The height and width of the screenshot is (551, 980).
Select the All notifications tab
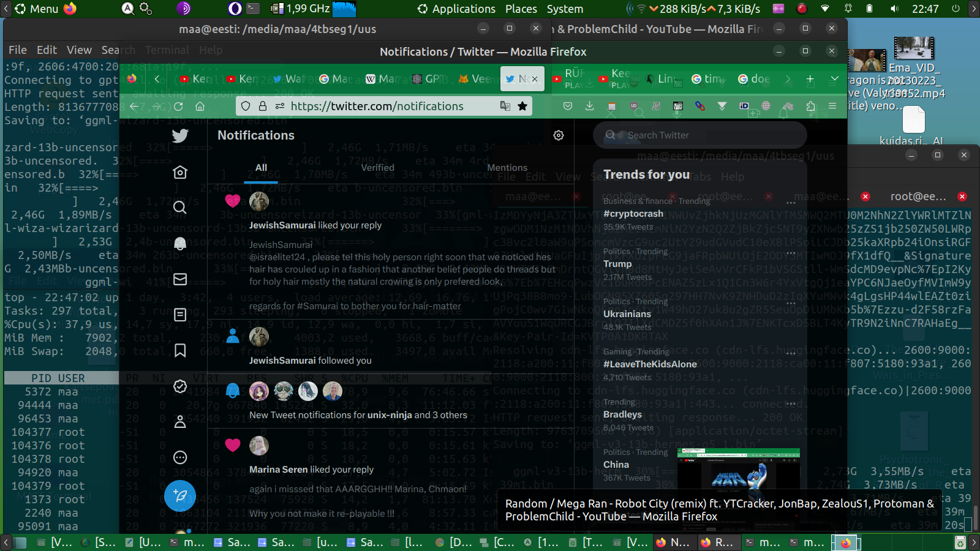tap(261, 168)
